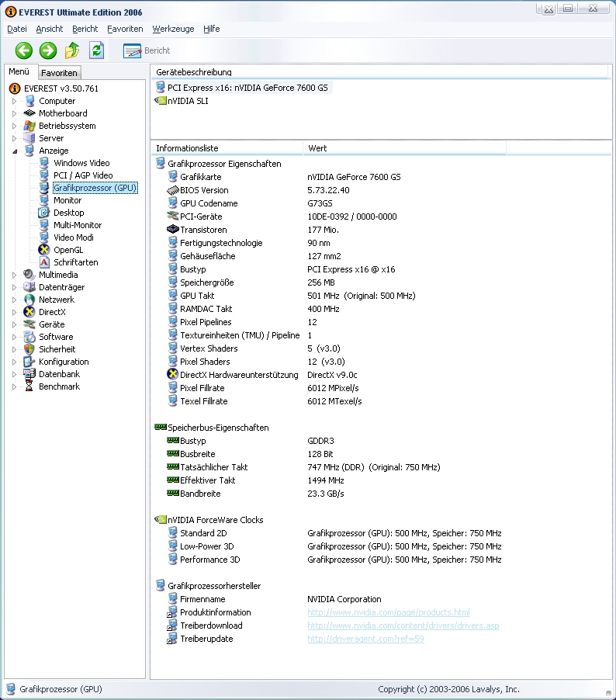Image resolution: width=616 pixels, height=700 pixels.
Task: Click the Wert column header
Action: [x=404, y=148]
